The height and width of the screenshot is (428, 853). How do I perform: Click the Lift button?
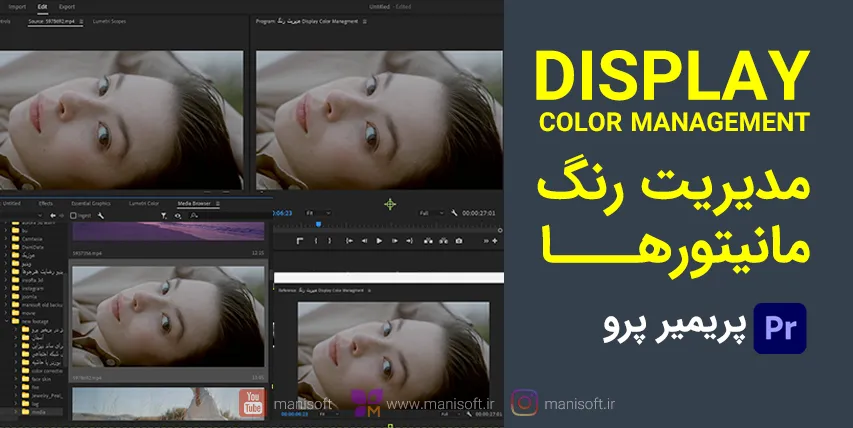(428, 241)
